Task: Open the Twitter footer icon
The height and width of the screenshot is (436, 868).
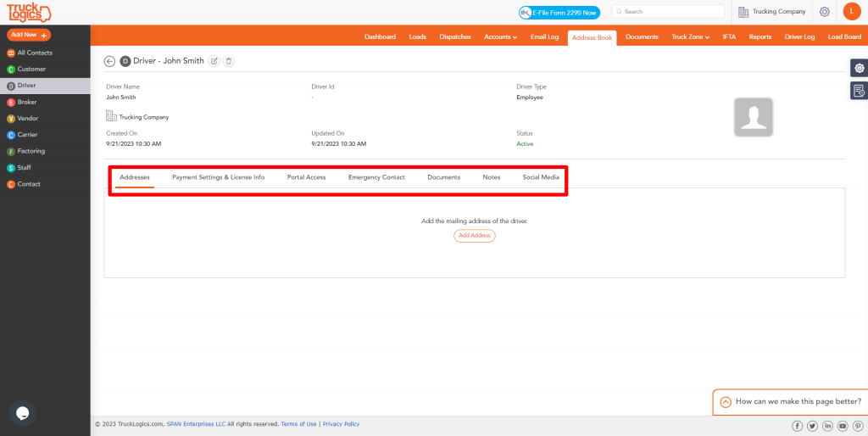Action: (x=812, y=426)
